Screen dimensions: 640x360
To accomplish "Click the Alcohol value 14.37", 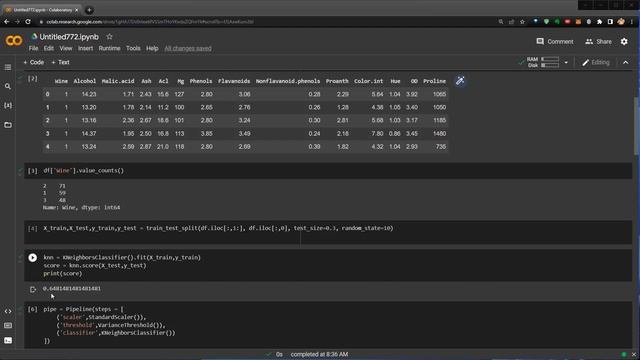I will click(x=89, y=133).
